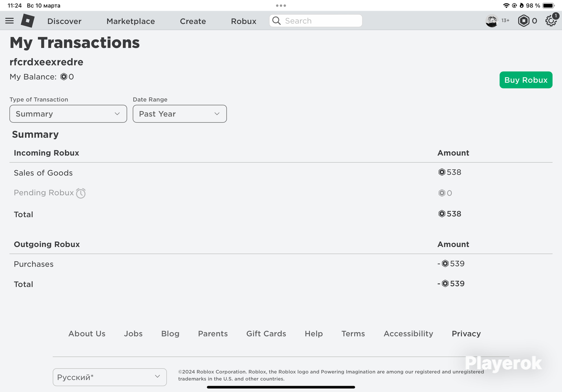This screenshot has height=392, width=562.
Task: Tap the 11:24 status bar clock
Action: tap(15, 5)
